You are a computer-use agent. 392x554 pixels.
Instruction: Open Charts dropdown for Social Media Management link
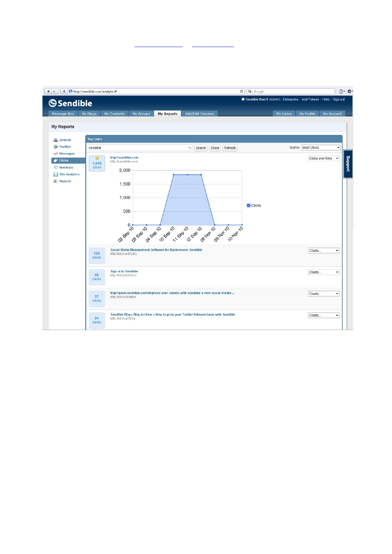324,251
